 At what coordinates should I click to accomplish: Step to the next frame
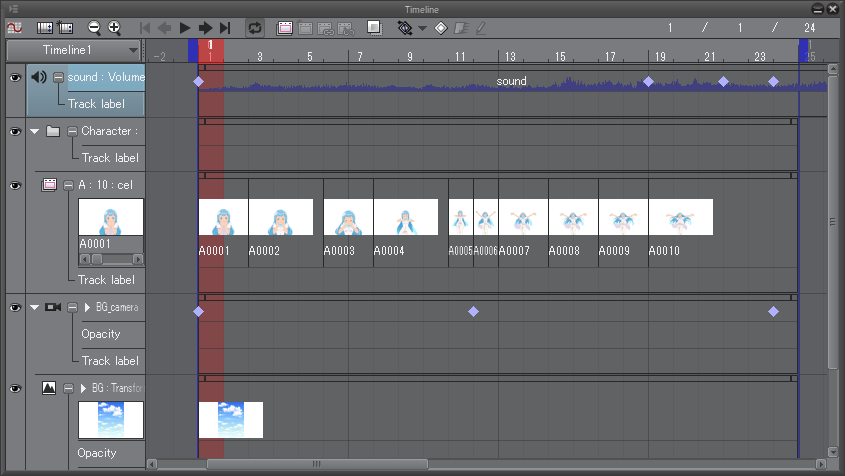(x=205, y=28)
